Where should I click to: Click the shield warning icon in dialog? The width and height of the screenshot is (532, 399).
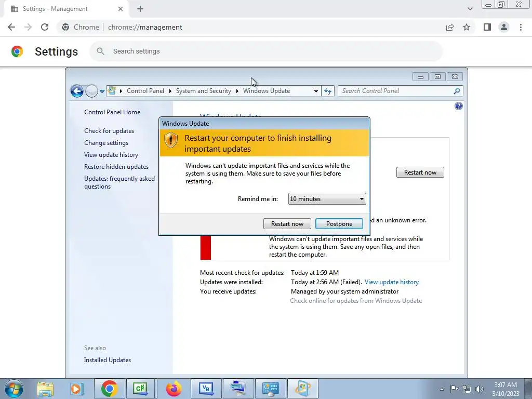click(170, 140)
